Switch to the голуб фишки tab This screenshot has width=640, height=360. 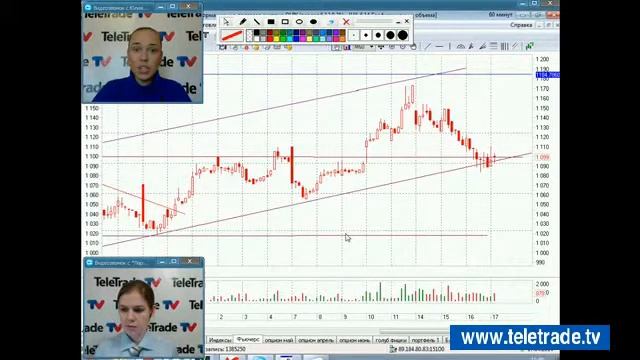[x=391, y=340]
